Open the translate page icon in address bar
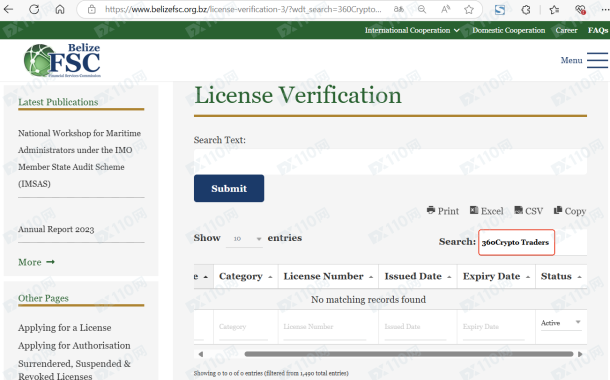610x380 pixels. coord(399,9)
